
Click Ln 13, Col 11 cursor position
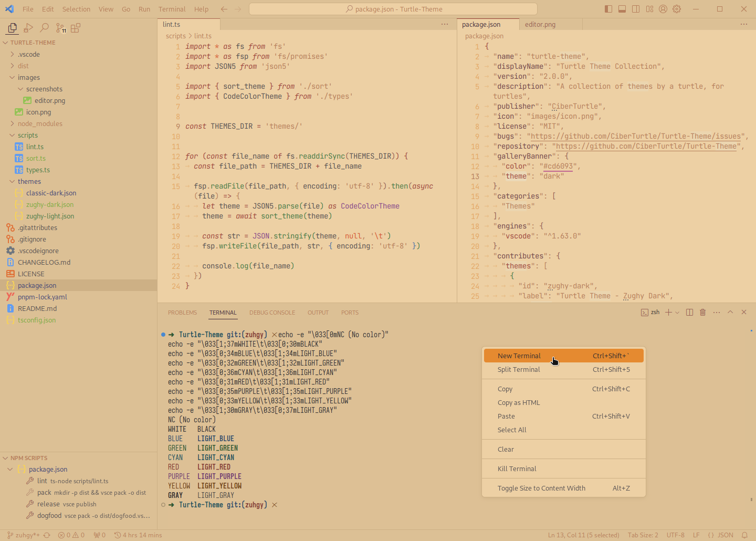584,535
